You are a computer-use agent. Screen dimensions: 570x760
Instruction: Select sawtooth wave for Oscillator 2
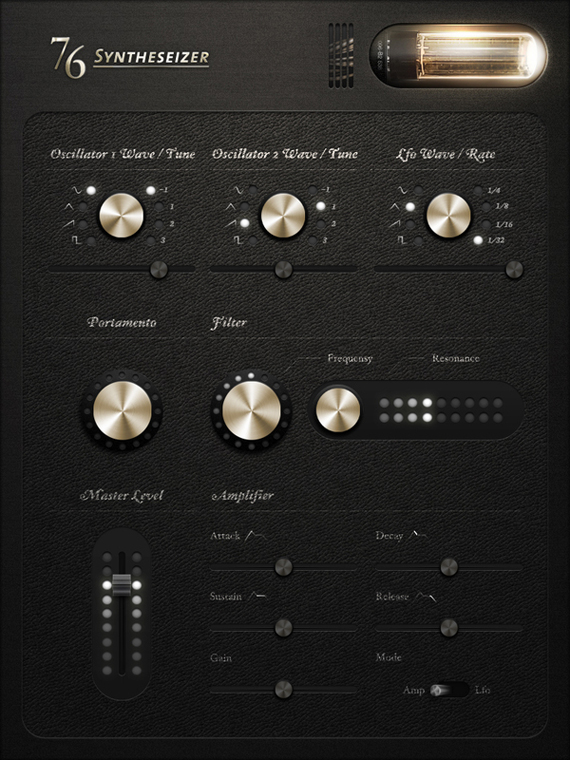point(245,223)
